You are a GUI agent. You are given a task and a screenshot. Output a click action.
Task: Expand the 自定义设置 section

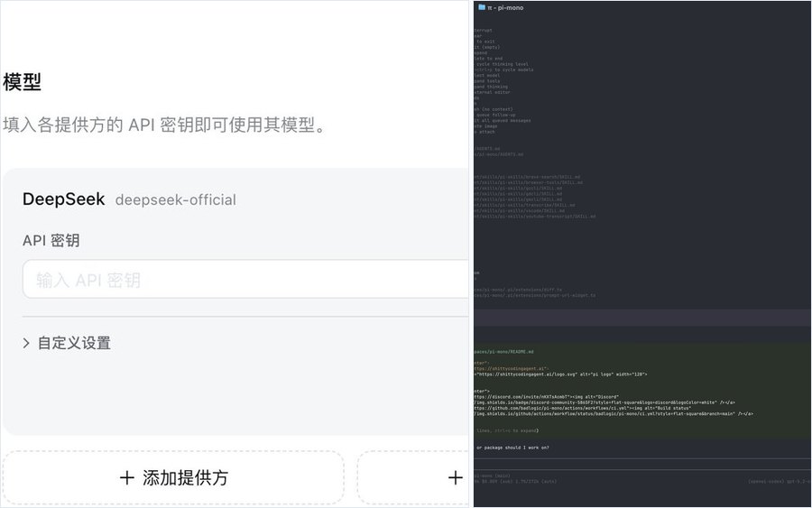coord(67,343)
